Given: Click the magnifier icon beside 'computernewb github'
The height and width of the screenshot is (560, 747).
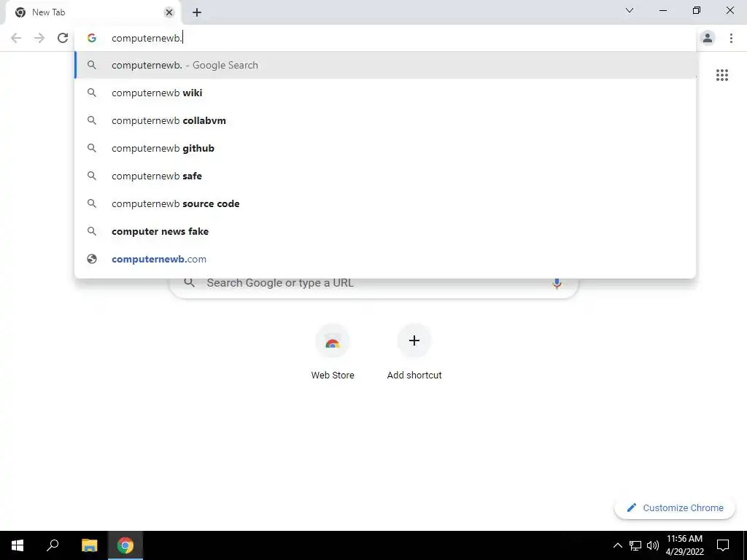Looking at the screenshot, I should click(92, 148).
